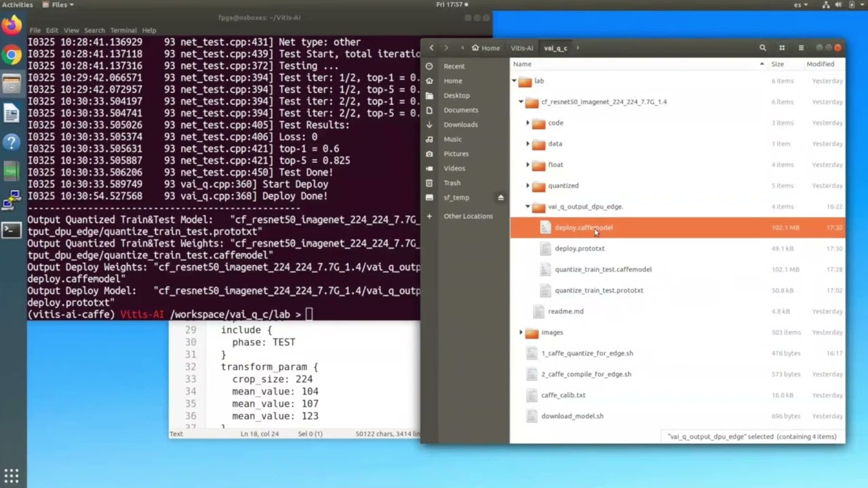Select the deploy.prototxt file icon

click(546, 249)
